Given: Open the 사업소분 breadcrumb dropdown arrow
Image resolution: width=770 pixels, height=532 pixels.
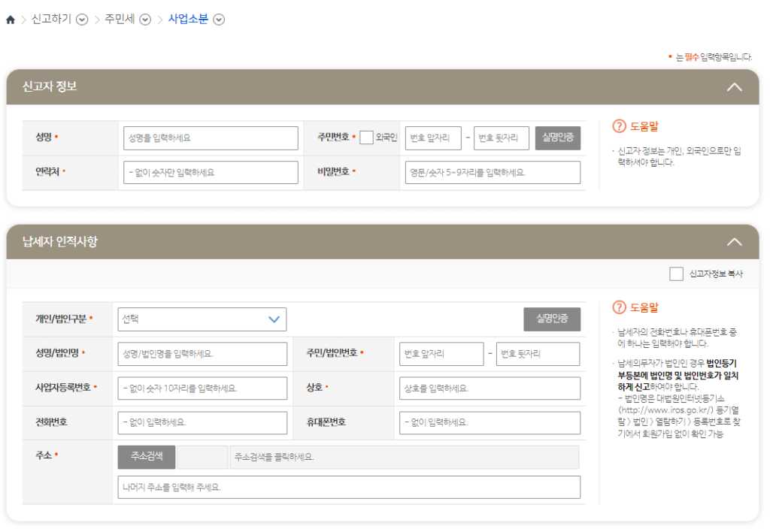Looking at the screenshot, I should tap(219, 20).
